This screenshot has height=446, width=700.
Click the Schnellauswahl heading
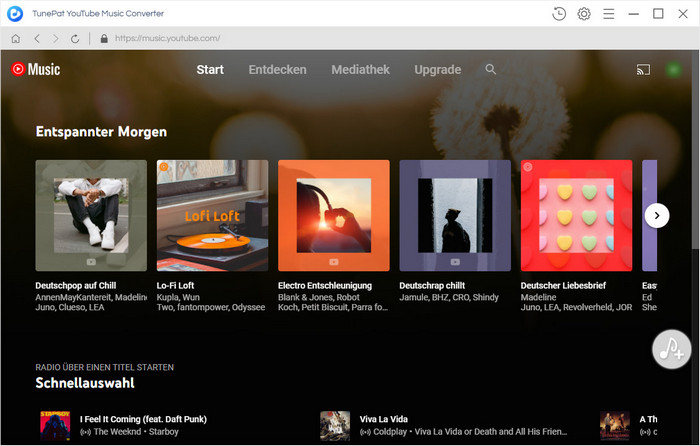85,383
